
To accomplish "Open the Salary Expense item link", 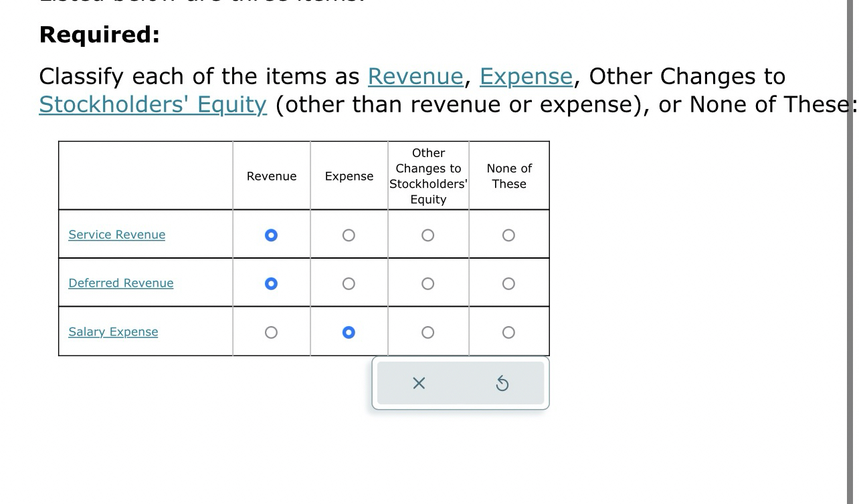I will tap(113, 332).
